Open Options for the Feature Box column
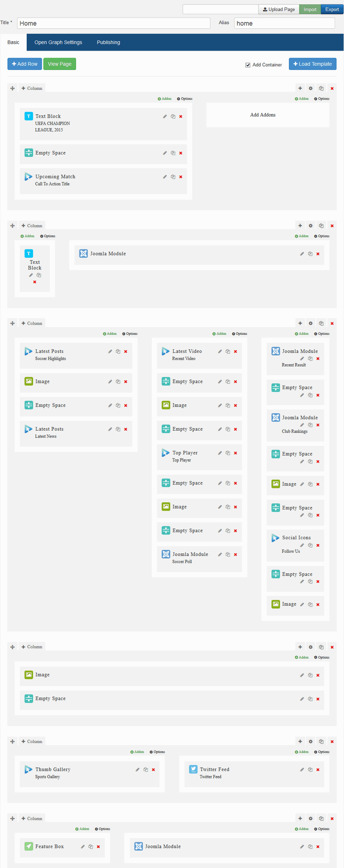The height and width of the screenshot is (868, 344). [102, 829]
